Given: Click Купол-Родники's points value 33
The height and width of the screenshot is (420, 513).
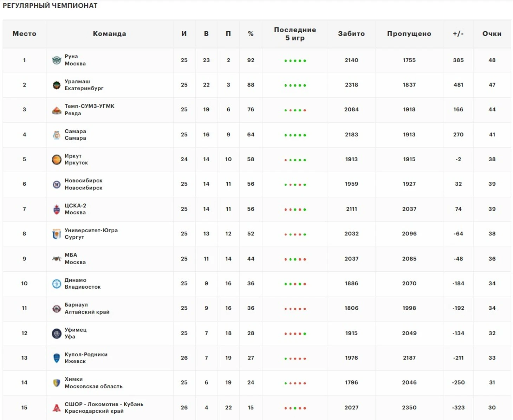Looking at the screenshot, I should pos(492,358).
